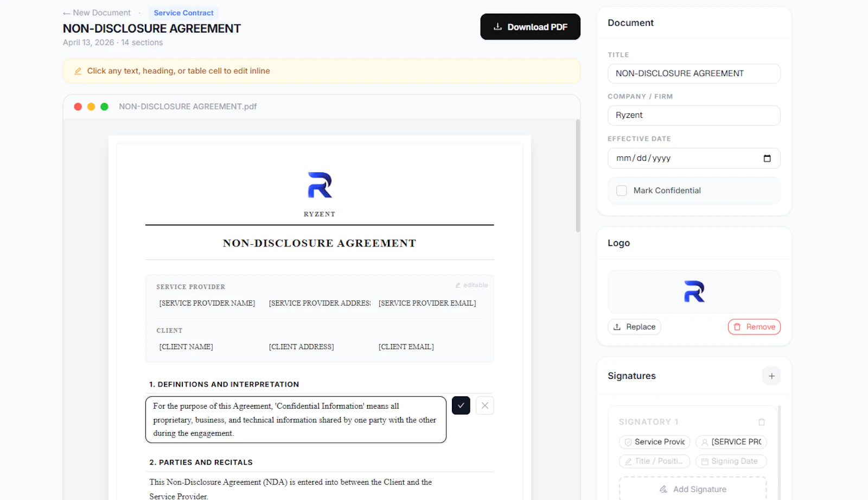Click the 2. PARTIES AND RECITALS heading
The width and height of the screenshot is (868, 500).
click(x=201, y=463)
